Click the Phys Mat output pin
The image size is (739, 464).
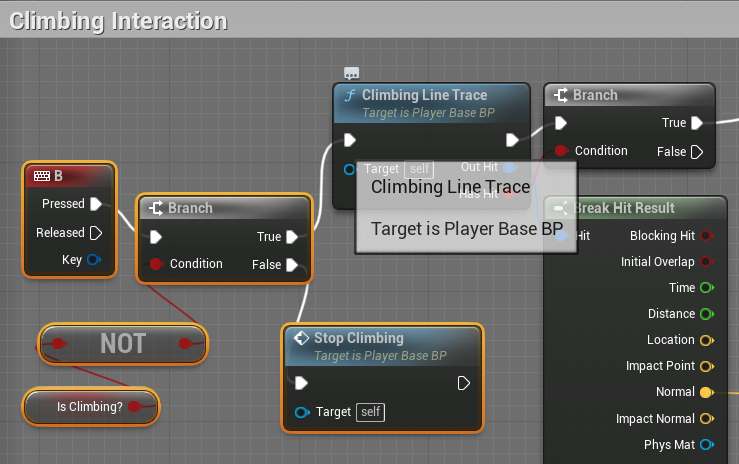(x=706, y=444)
